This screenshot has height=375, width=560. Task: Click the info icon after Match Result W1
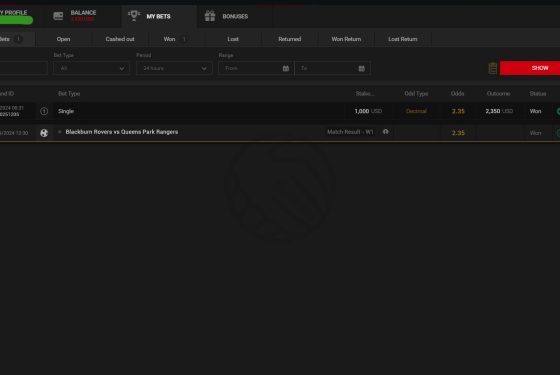pyautogui.click(x=386, y=132)
